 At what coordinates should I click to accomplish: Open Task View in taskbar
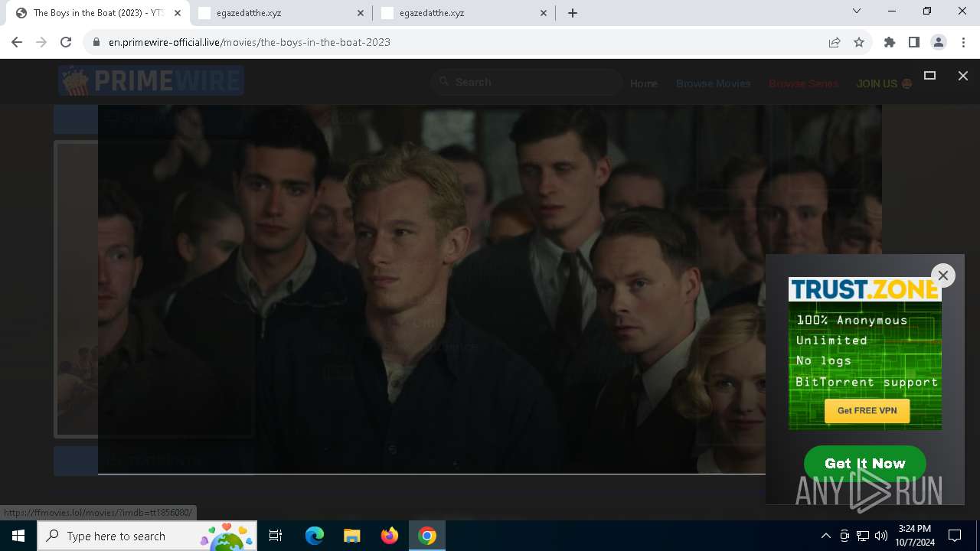[x=276, y=536]
